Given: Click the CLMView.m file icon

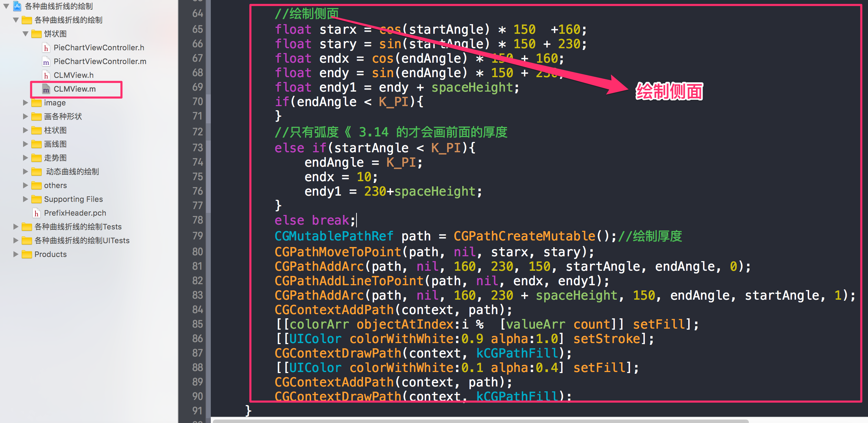Looking at the screenshot, I should [46, 90].
